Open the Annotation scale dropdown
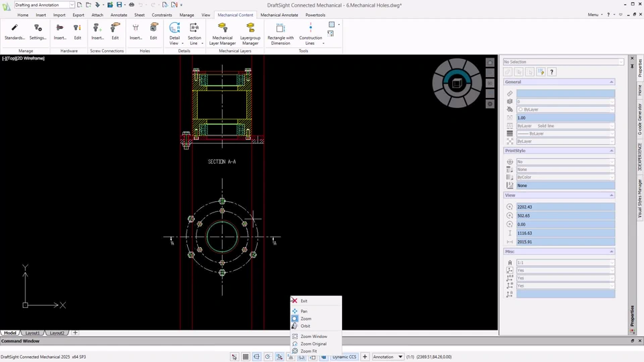Screen dimensions: 644x362 388,357
